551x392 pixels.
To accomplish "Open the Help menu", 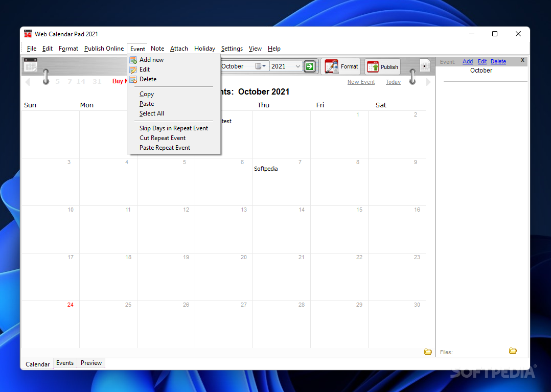I will [274, 49].
